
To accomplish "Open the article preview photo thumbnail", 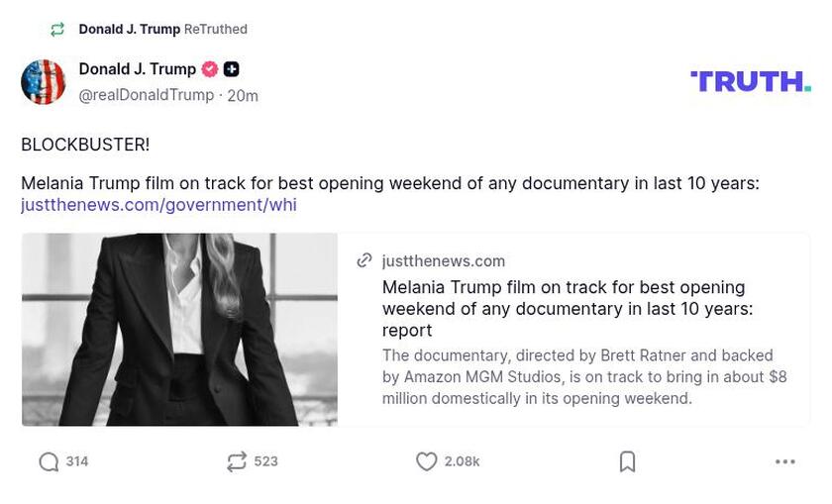I will pyautogui.click(x=179, y=330).
